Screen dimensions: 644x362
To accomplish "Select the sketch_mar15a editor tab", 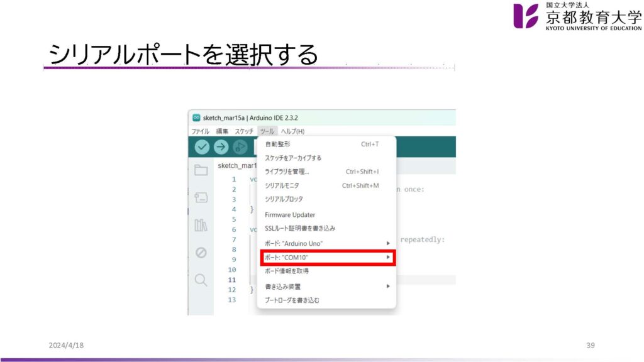I will click(x=236, y=165).
